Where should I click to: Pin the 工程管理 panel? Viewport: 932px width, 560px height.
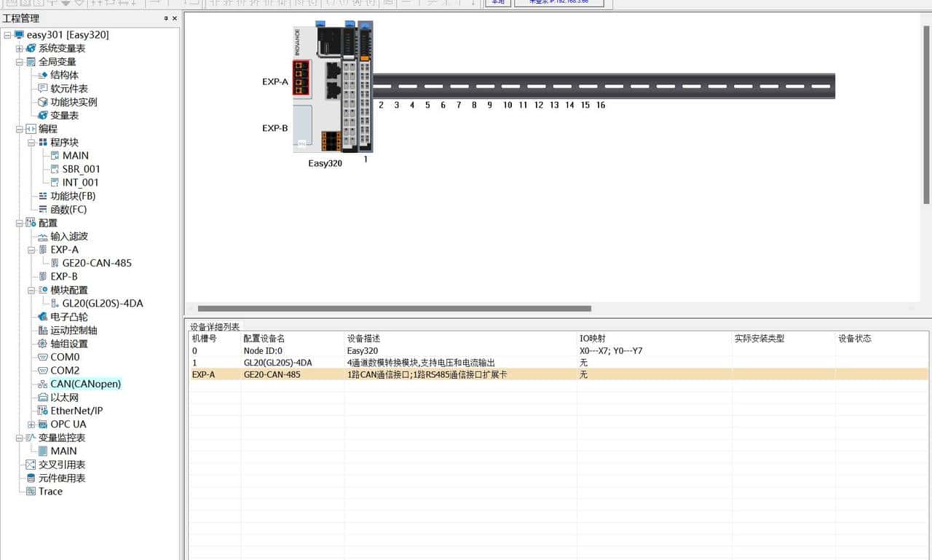[x=165, y=18]
